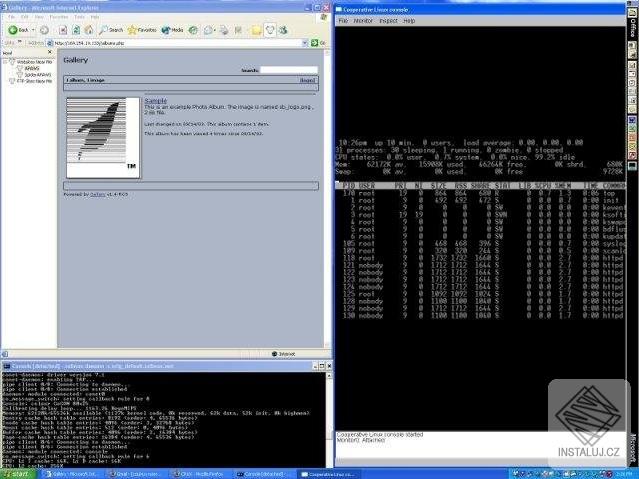Screen dimensions: 639x479
Task: Go to the Home page icon
Action: coord(89,30)
